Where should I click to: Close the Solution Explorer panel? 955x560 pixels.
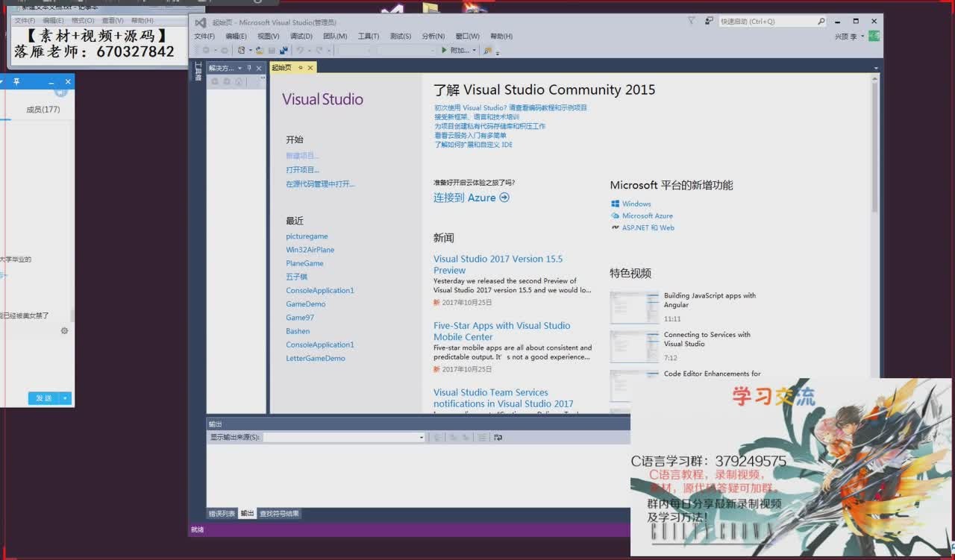pyautogui.click(x=259, y=68)
